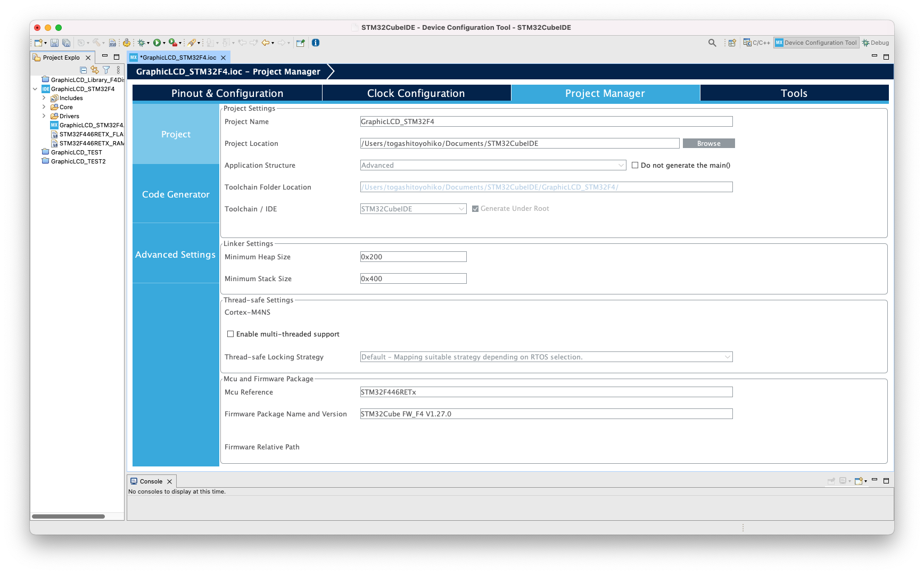The height and width of the screenshot is (574, 924).
Task: Open the Search magnifier icon
Action: [712, 43]
